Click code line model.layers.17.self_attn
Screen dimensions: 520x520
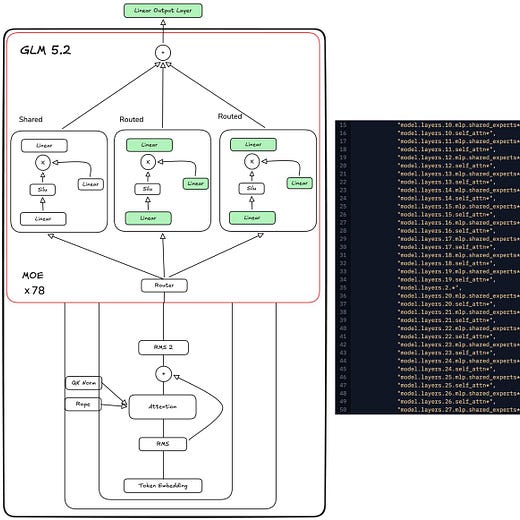[x=446, y=247]
